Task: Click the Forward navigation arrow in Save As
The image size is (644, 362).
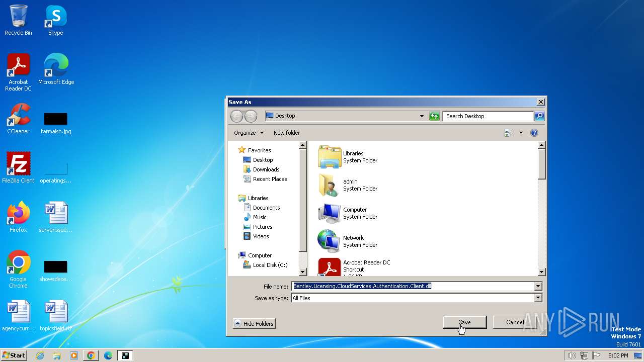Action: point(251,116)
